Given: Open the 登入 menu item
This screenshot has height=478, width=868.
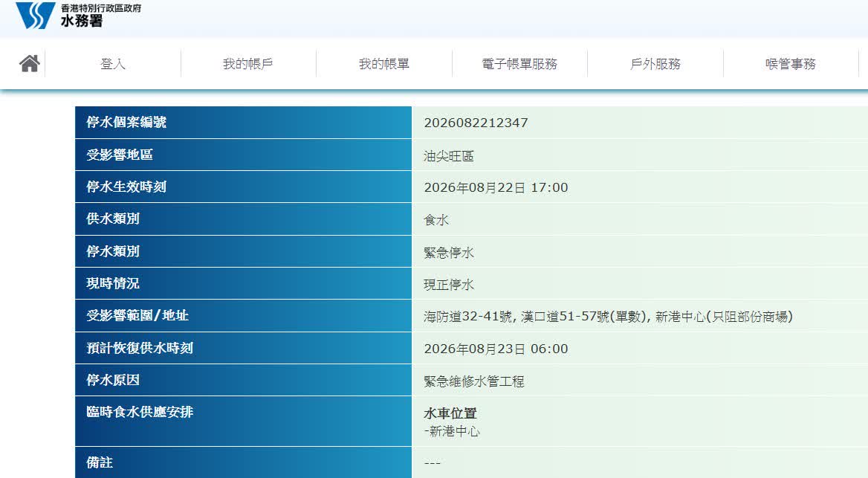Looking at the screenshot, I should (113, 64).
